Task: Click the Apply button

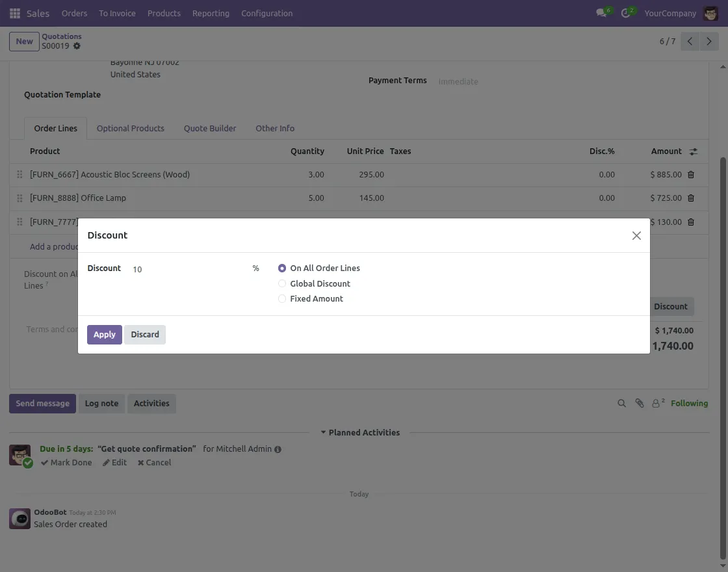Action: 105,335
